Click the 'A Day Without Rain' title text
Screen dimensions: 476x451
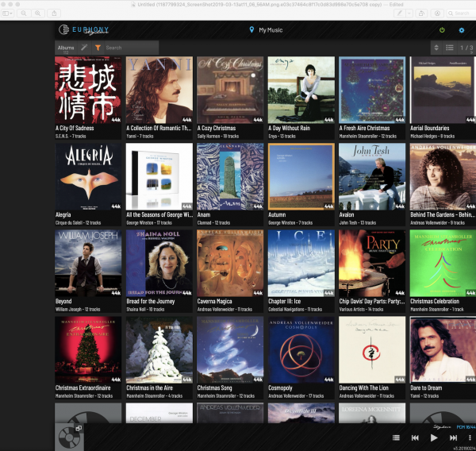tap(289, 128)
